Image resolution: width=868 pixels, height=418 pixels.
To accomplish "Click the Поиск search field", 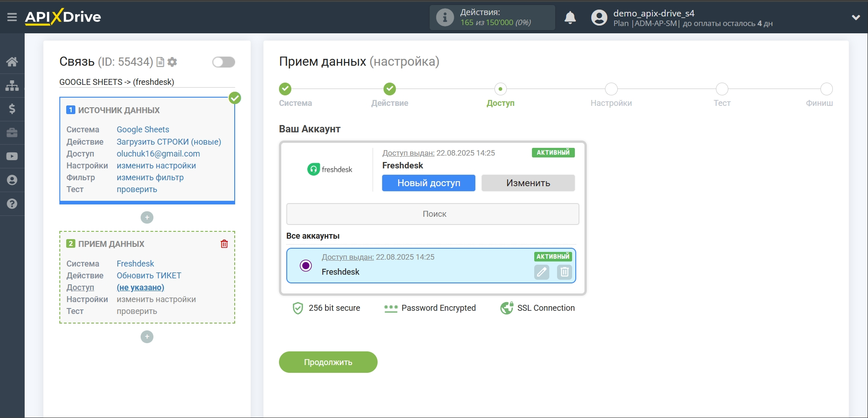I will coord(433,214).
